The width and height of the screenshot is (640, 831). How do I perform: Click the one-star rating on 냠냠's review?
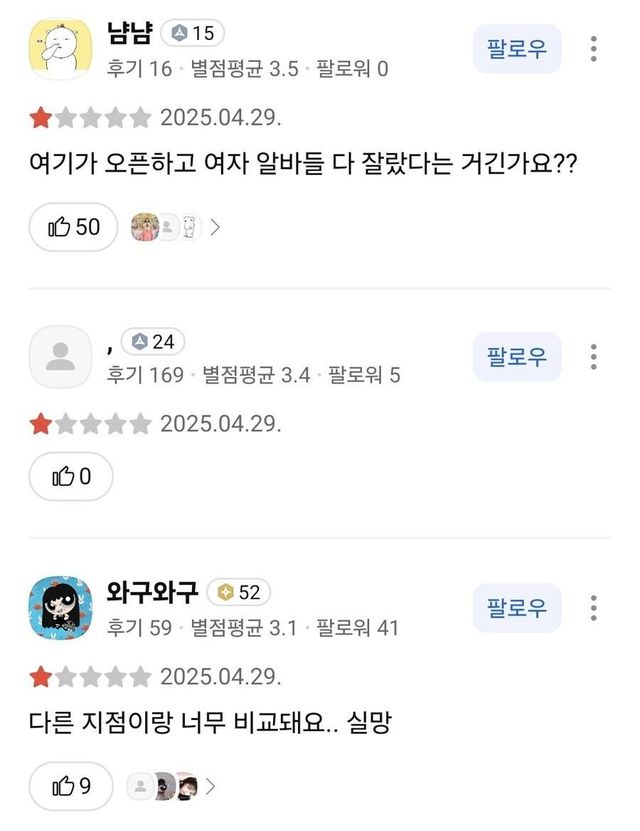coord(41,118)
